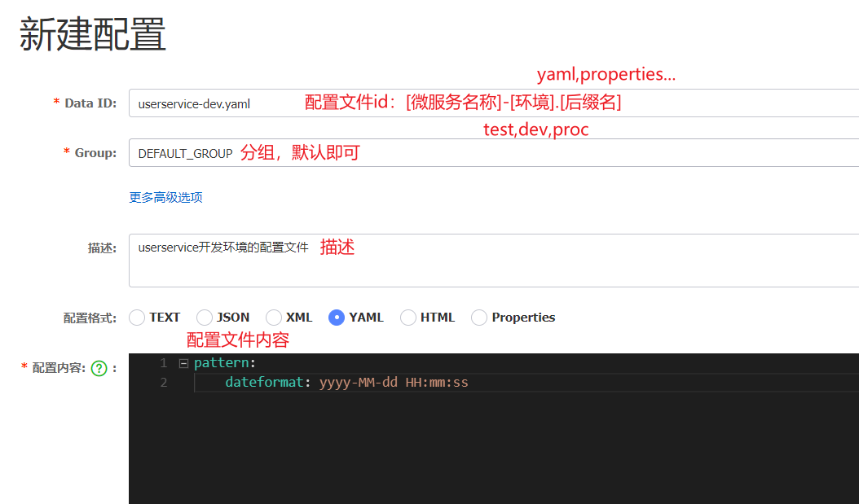
Task: Pick the YAML format radio button
Action: [336, 318]
